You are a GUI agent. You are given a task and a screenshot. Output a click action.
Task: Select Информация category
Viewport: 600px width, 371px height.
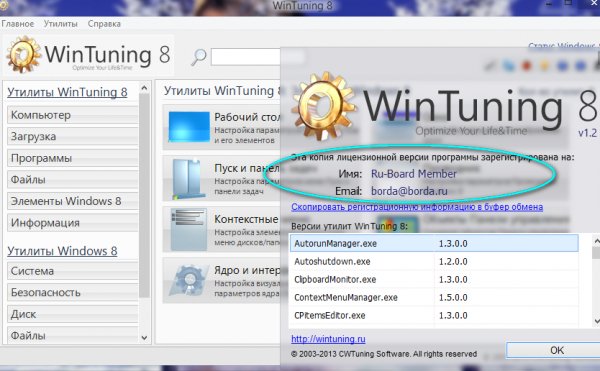tap(73, 223)
